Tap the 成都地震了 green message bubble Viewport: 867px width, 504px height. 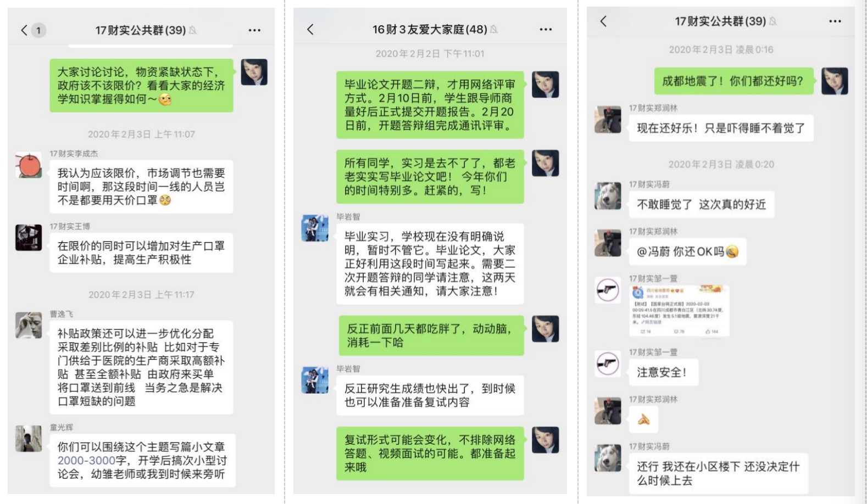pos(733,81)
